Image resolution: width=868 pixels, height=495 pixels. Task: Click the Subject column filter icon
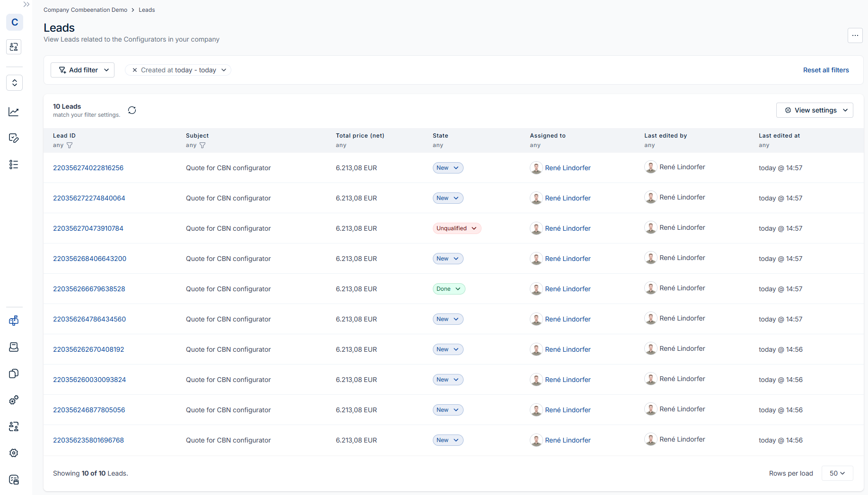(x=202, y=145)
